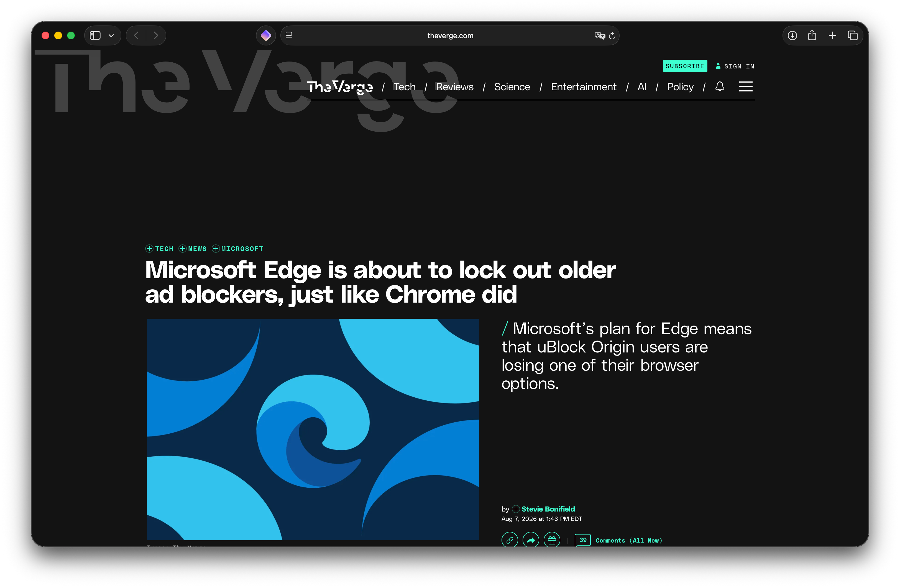The width and height of the screenshot is (900, 588).
Task: Open Comments (All New) link
Action: [x=629, y=540]
